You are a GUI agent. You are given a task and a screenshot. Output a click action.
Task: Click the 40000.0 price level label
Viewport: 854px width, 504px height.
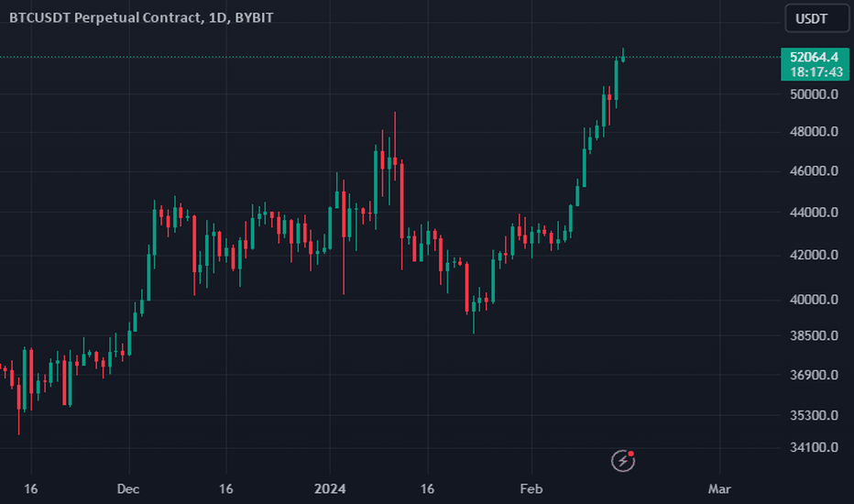(x=814, y=299)
